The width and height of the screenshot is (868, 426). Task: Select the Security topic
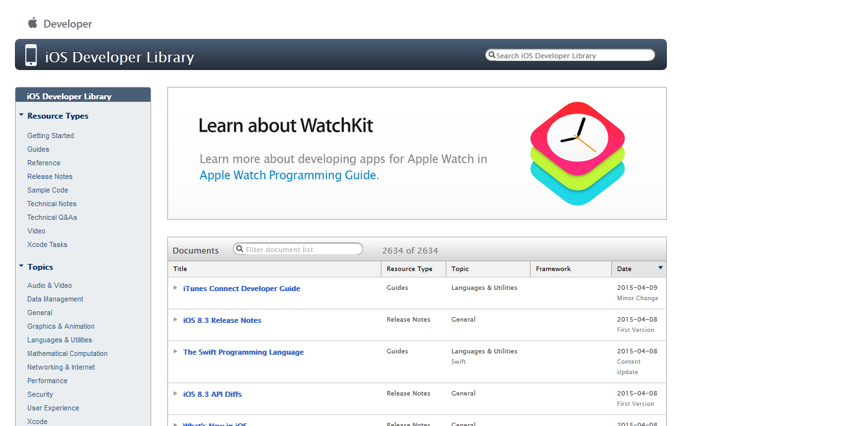pyautogui.click(x=40, y=394)
